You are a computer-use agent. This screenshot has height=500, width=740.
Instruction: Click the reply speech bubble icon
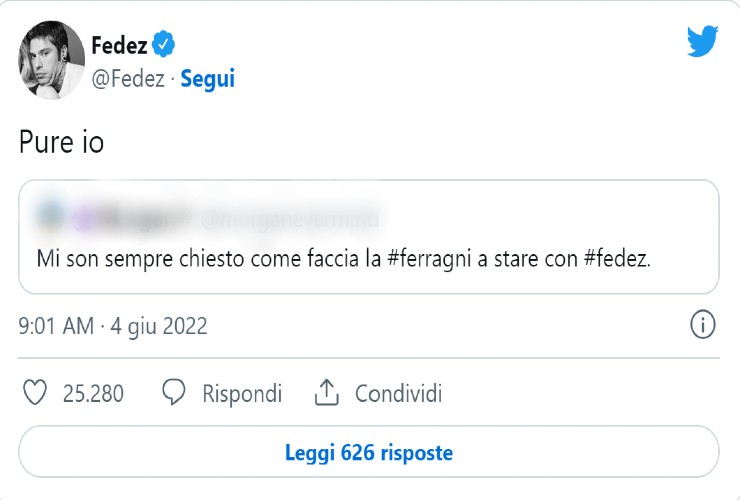(x=175, y=394)
